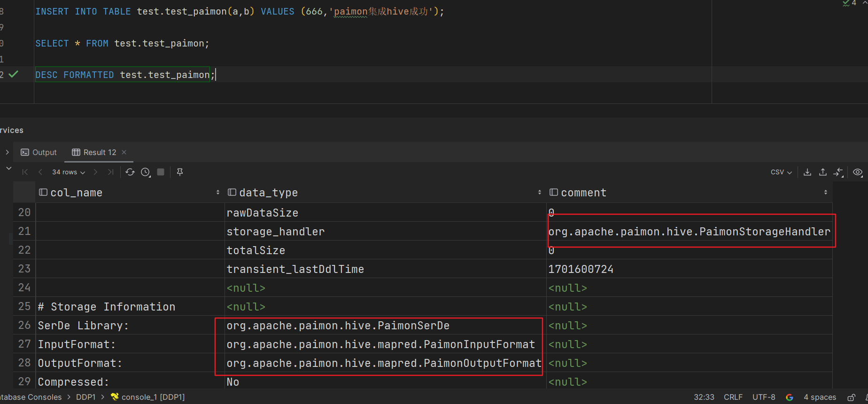This screenshot has height=404, width=868.
Task: Select the PaimonStorageHandler comment cell
Action: [689, 231]
